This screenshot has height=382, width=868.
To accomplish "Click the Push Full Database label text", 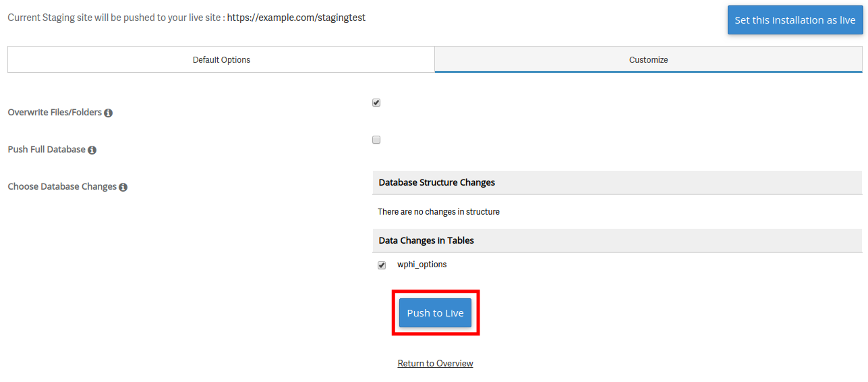I will (x=47, y=149).
